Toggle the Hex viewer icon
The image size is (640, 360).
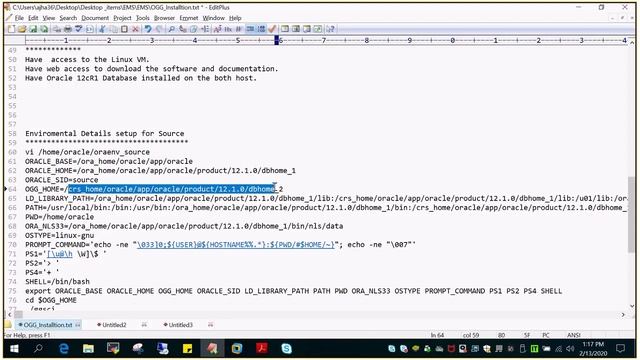point(228,29)
